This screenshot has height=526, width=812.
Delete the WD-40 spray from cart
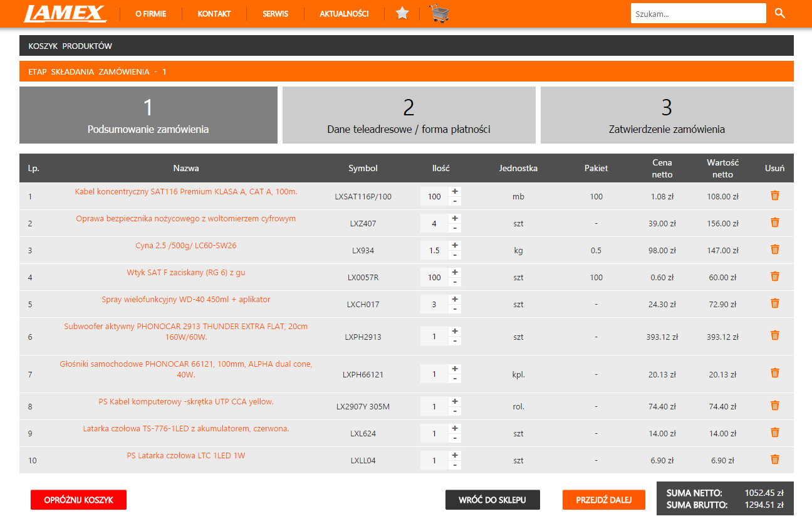(x=774, y=303)
